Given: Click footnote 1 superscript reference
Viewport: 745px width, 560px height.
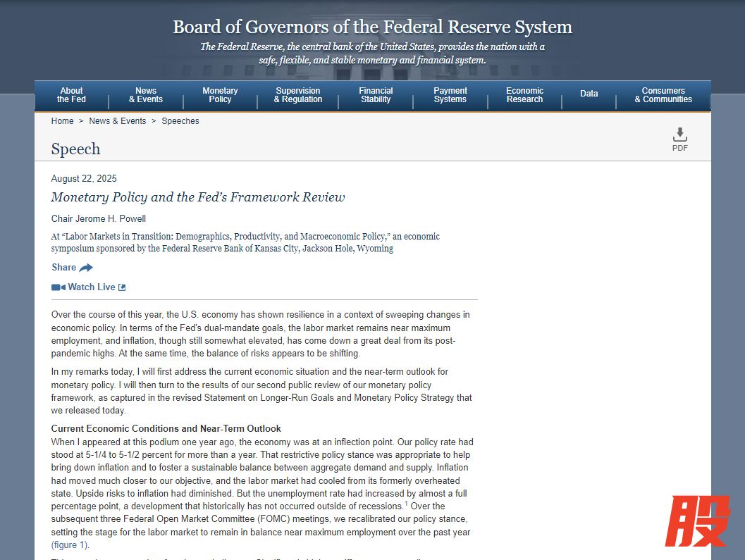Looking at the screenshot, I should click(x=406, y=504).
